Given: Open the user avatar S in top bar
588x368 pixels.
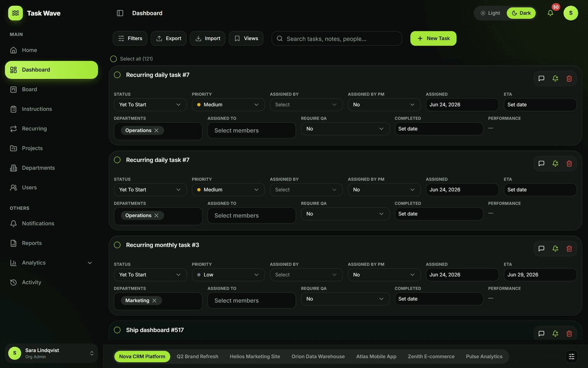Looking at the screenshot, I should 571,13.
